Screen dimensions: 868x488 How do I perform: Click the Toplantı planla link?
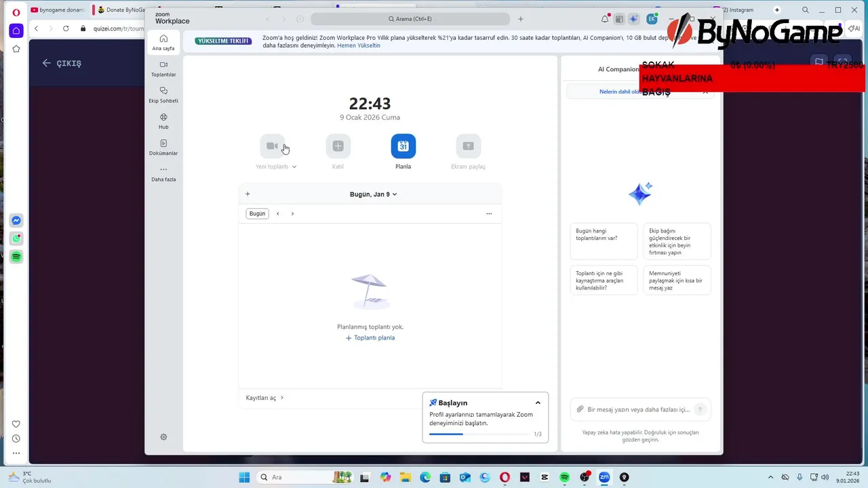click(370, 338)
